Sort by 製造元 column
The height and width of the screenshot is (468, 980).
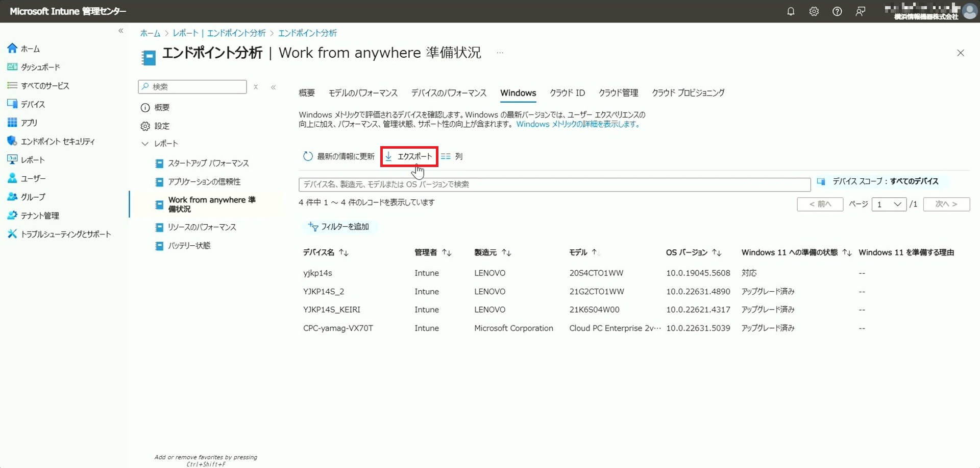pyautogui.click(x=493, y=252)
